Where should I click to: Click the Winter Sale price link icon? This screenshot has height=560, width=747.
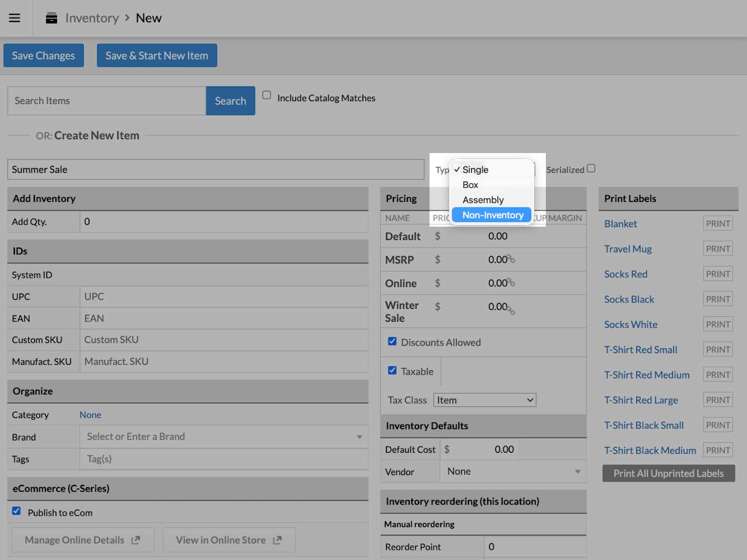point(511,310)
